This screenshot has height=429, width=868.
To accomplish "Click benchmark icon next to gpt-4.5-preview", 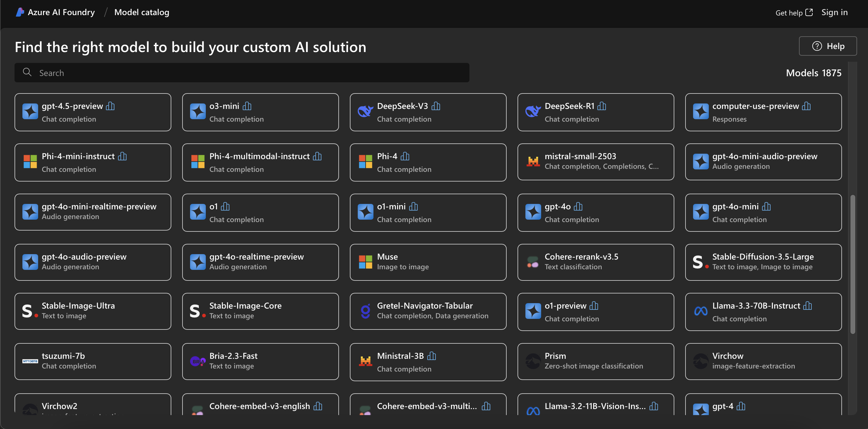I will coord(110,106).
